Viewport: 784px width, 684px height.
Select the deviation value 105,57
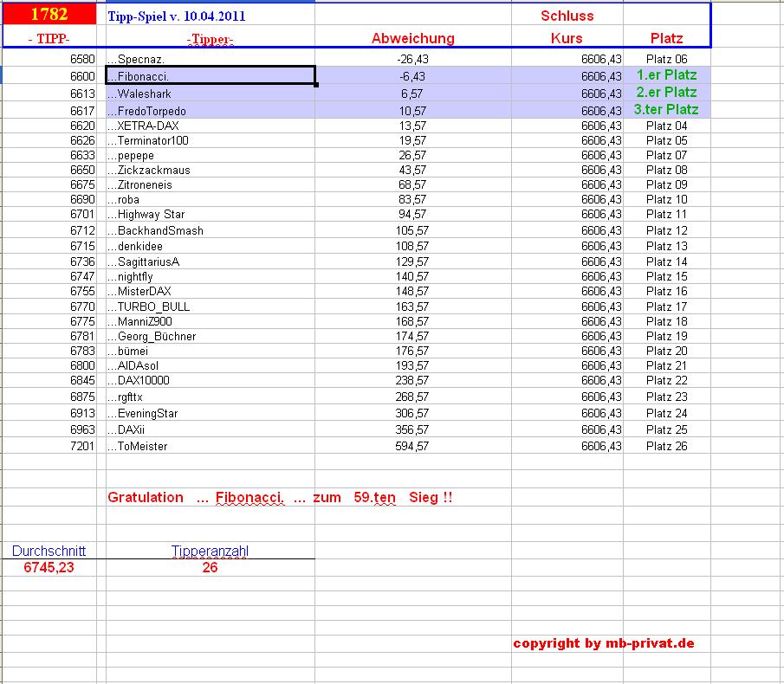[x=412, y=230]
